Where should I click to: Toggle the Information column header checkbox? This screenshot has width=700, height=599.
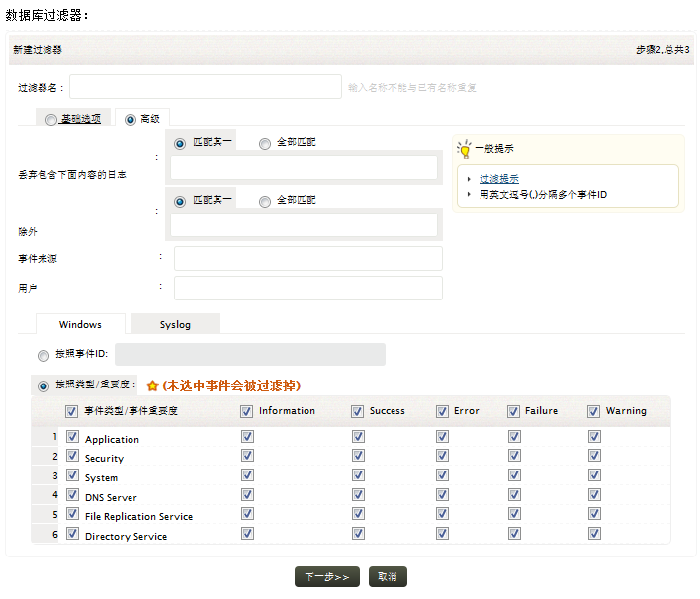pyautogui.click(x=247, y=411)
